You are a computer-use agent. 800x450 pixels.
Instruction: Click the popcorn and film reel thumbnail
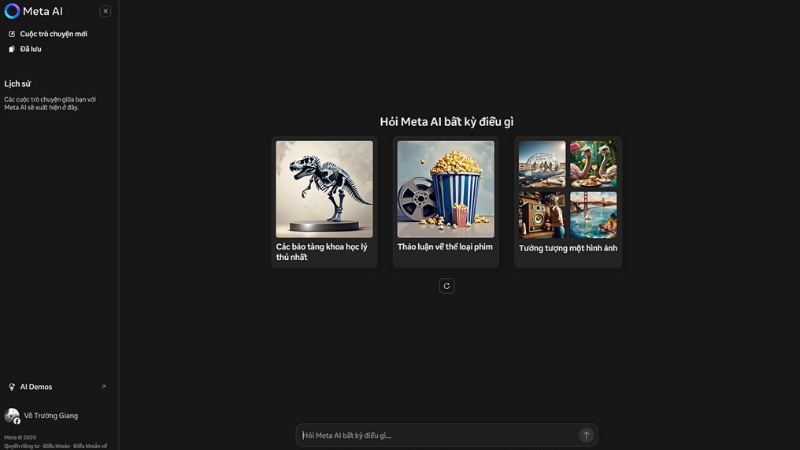446,189
